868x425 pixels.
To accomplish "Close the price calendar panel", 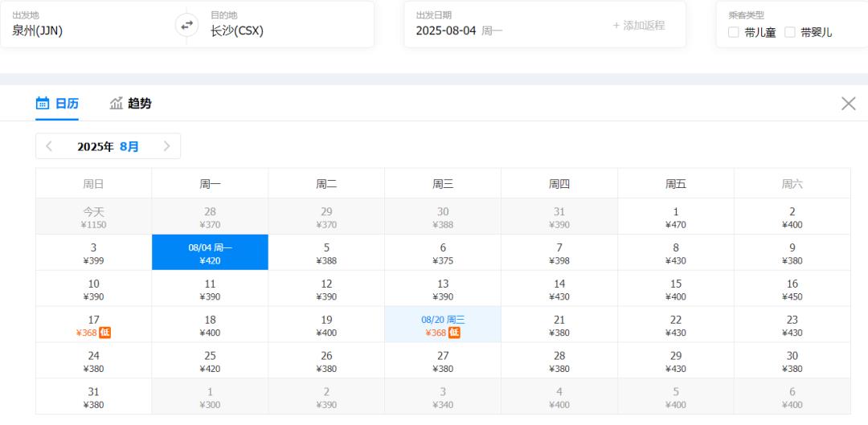I will click(848, 104).
